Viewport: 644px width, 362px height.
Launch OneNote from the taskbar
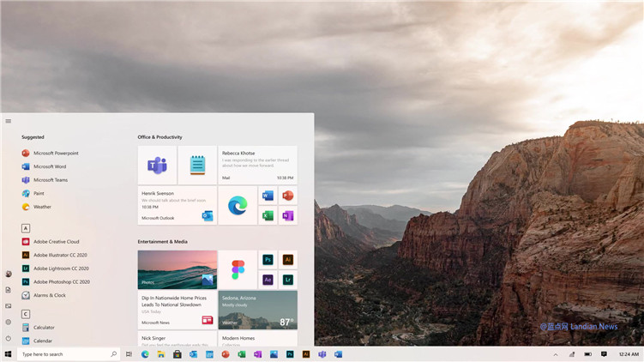[x=257, y=354]
